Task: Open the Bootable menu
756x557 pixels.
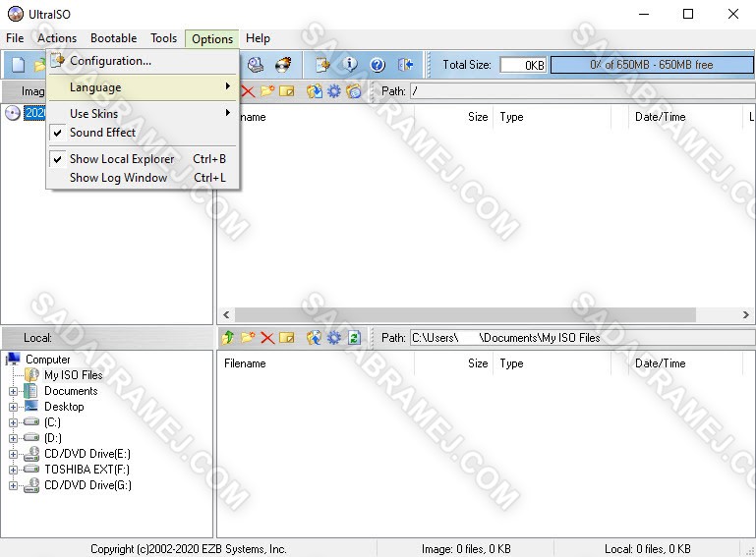Action: click(113, 38)
